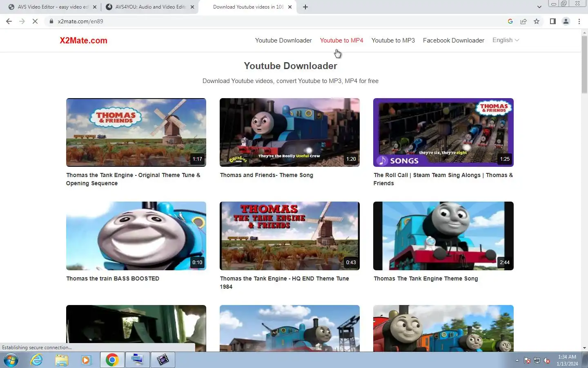Click the X2Mate.com logo
This screenshot has width=588, height=368.
[x=84, y=40]
